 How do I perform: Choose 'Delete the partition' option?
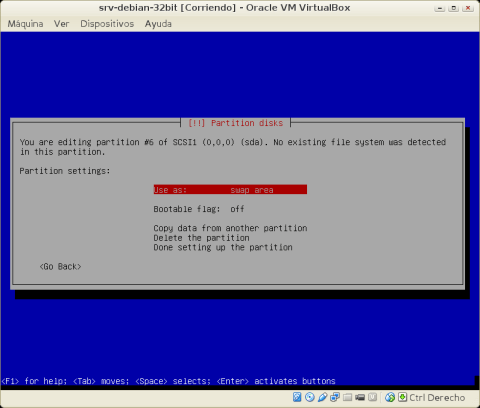coord(201,238)
